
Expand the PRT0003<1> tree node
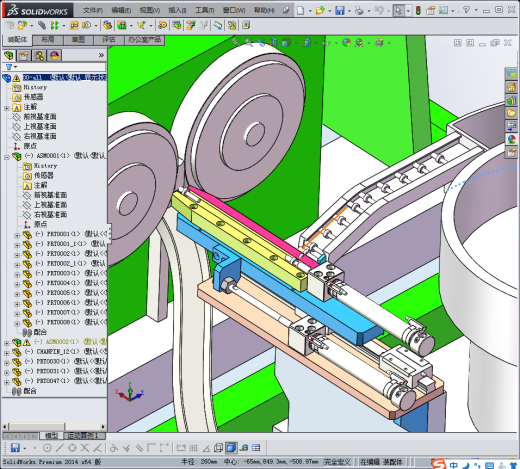(17, 275)
